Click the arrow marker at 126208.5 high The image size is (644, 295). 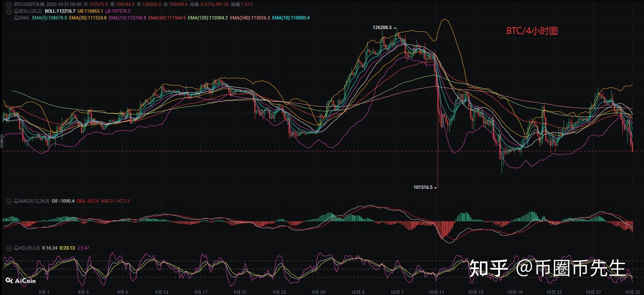tap(395, 28)
